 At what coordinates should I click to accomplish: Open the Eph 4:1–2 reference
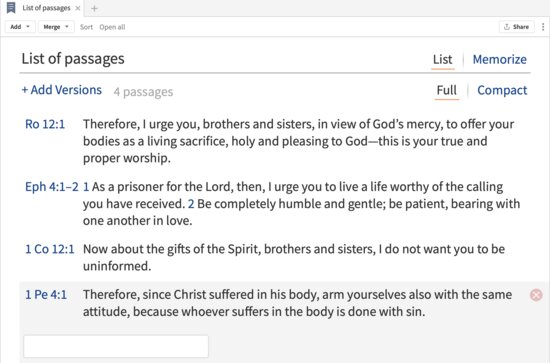52,187
